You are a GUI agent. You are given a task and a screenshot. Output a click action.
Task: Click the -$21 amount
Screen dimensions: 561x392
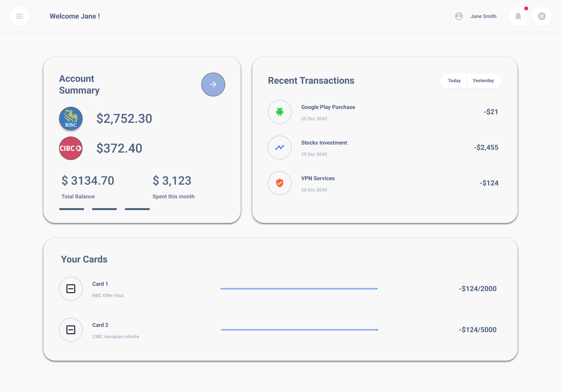[491, 112]
